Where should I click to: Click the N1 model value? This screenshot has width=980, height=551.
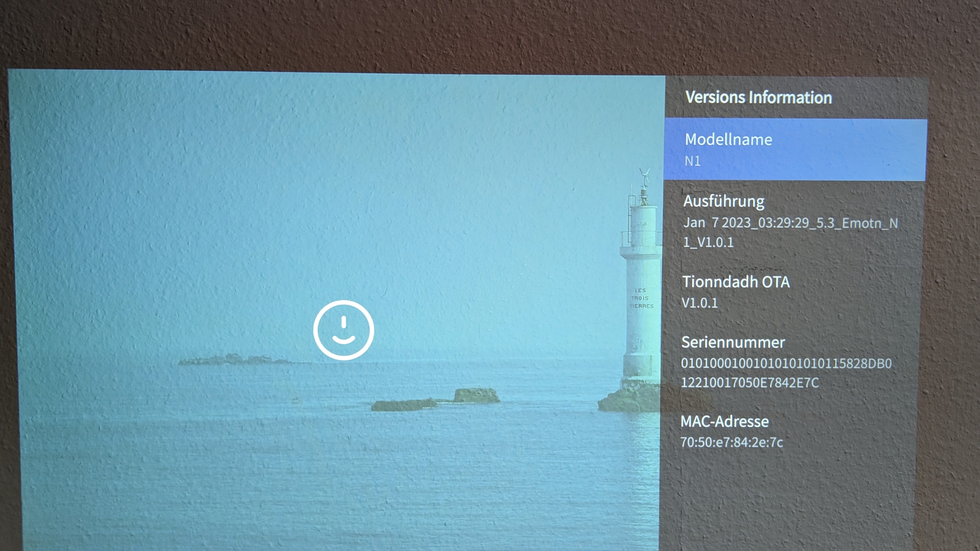pyautogui.click(x=692, y=161)
